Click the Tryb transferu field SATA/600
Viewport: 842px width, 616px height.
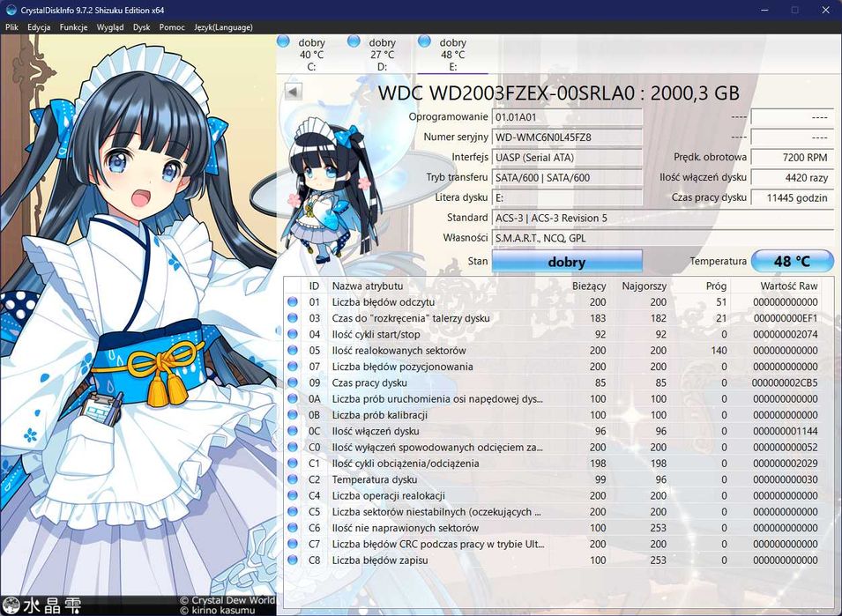point(567,177)
